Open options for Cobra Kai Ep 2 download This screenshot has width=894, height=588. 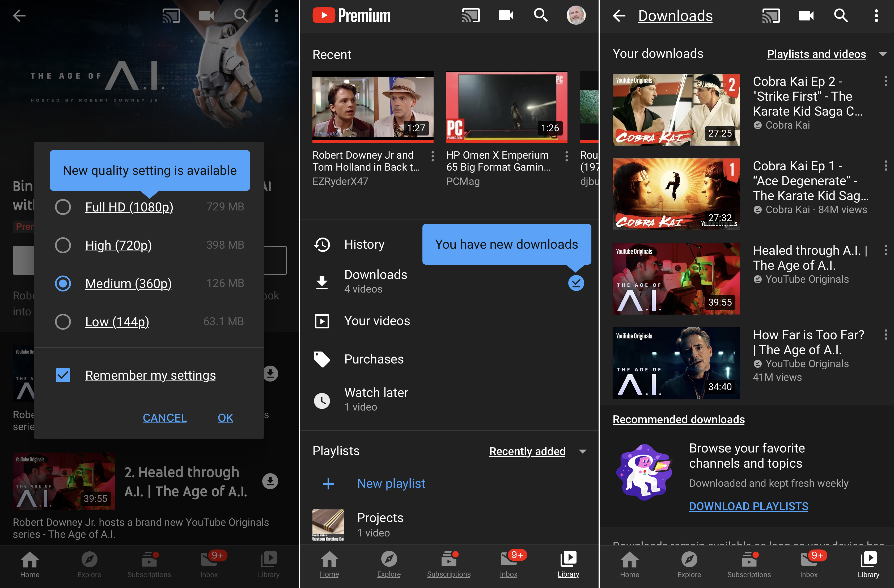(886, 81)
